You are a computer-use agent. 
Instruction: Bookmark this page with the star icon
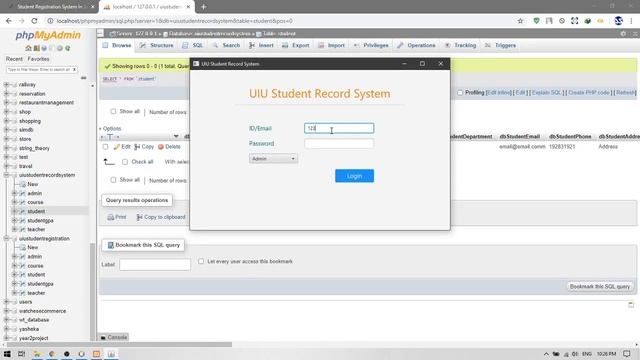520,21
